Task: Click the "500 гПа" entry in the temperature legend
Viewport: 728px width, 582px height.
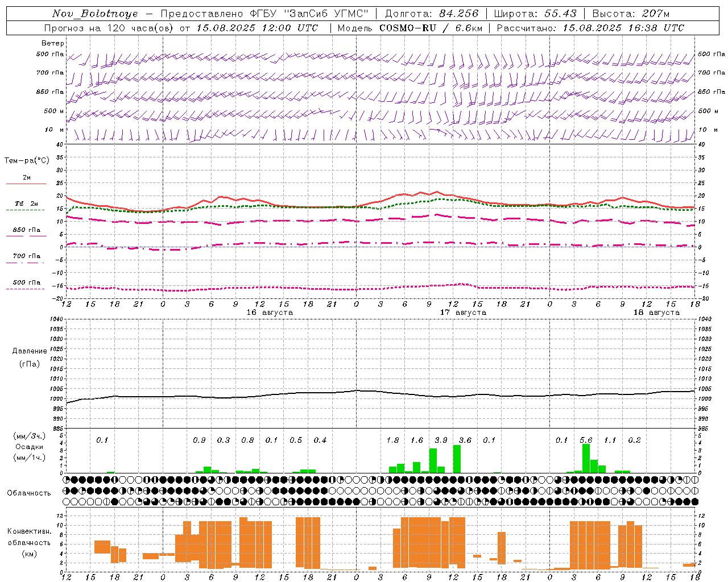Action: tap(27, 282)
